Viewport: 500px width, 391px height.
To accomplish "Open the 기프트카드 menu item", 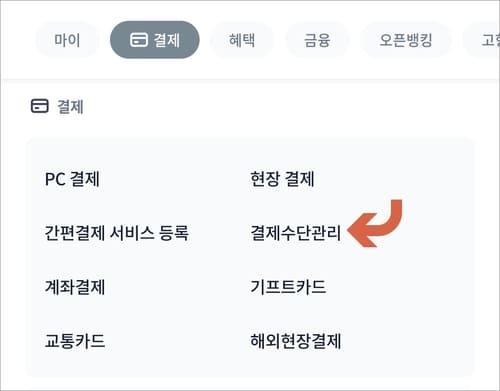I will 288,287.
